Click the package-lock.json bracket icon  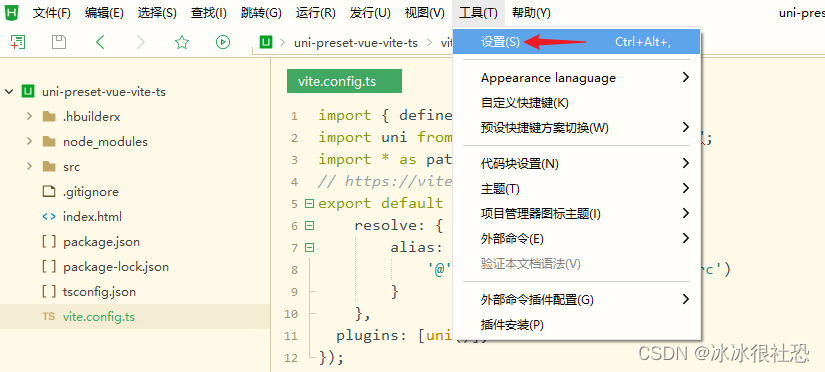click(x=49, y=267)
